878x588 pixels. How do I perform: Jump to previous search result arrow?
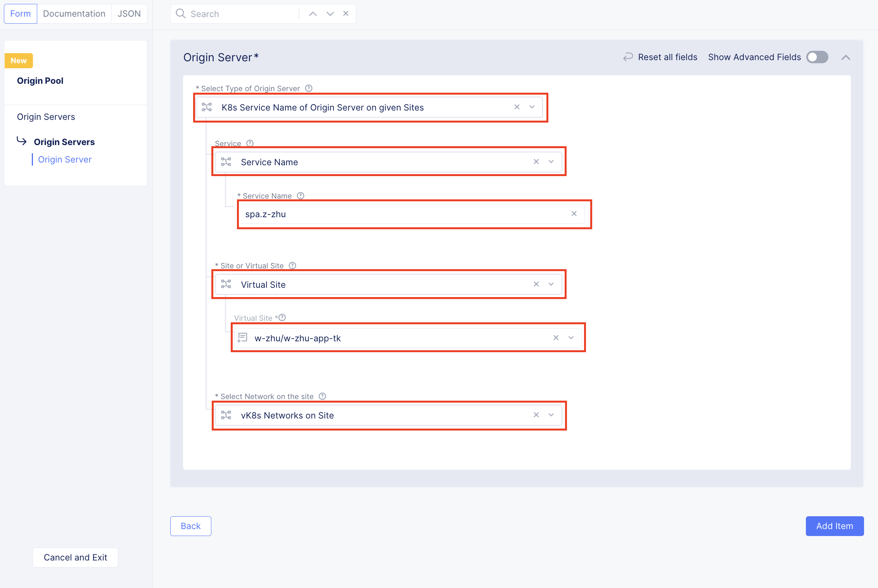coord(313,14)
